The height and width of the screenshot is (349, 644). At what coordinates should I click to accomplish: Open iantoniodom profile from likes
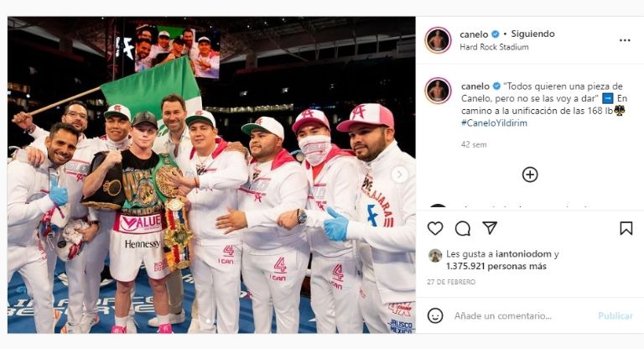[523, 254]
